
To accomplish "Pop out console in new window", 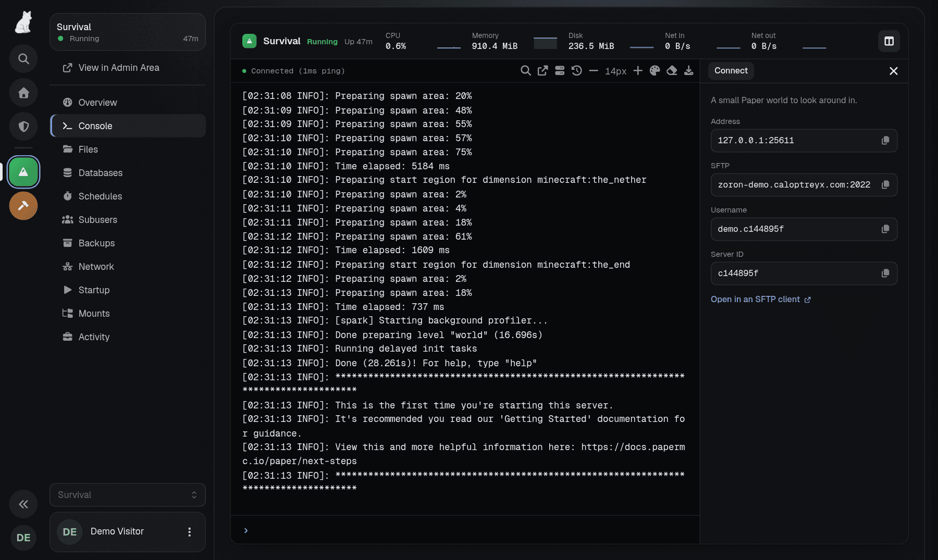I will coord(542,71).
